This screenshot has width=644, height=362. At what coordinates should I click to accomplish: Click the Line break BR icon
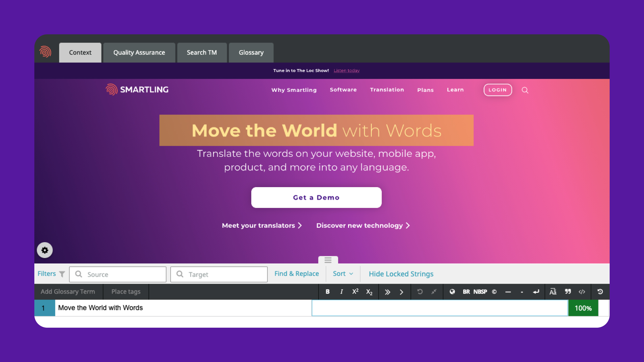point(466,291)
